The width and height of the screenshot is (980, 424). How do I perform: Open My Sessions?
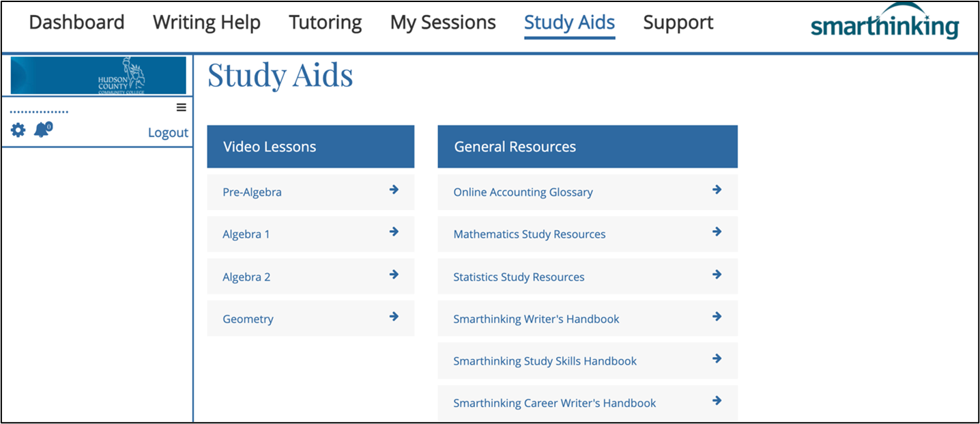pos(443,23)
